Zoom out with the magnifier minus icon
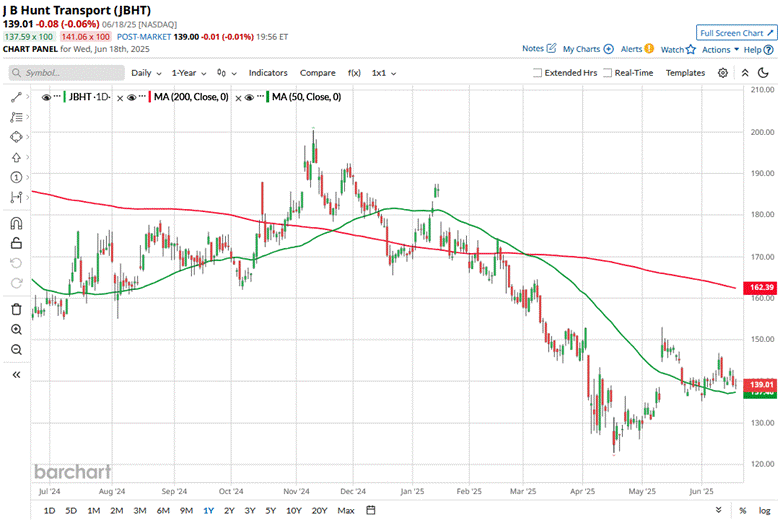This screenshot has height=520, width=780. pyautogui.click(x=16, y=349)
